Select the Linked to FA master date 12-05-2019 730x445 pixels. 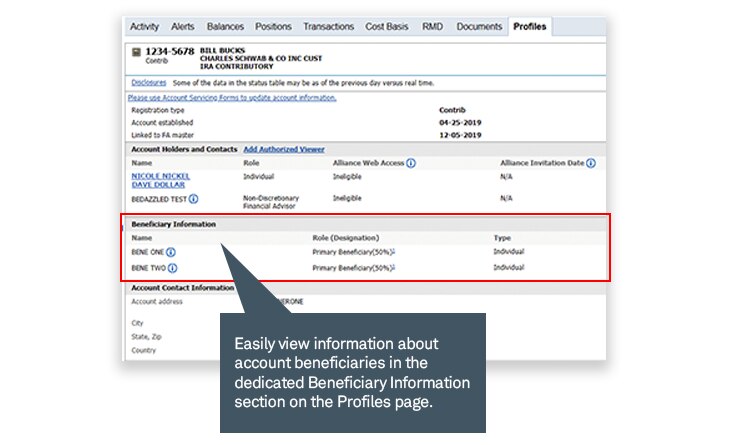[x=460, y=135]
